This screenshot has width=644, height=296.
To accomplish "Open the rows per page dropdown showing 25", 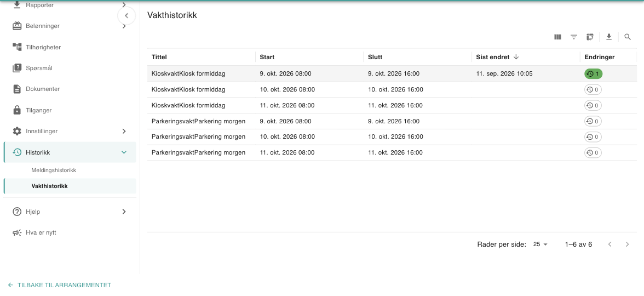I will pyautogui.click(x=540, y=244).
